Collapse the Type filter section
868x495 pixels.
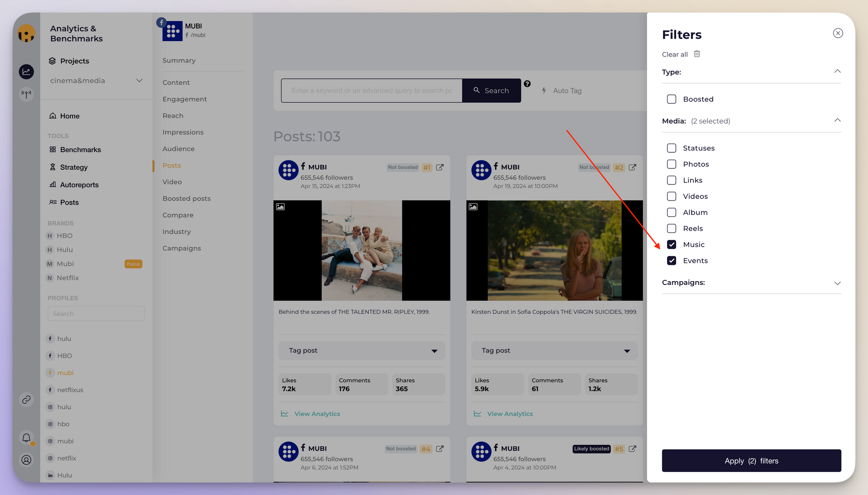pos(837,72)
